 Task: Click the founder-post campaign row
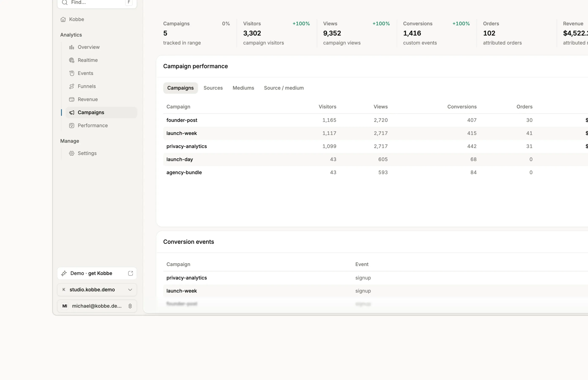coord(375,120)
